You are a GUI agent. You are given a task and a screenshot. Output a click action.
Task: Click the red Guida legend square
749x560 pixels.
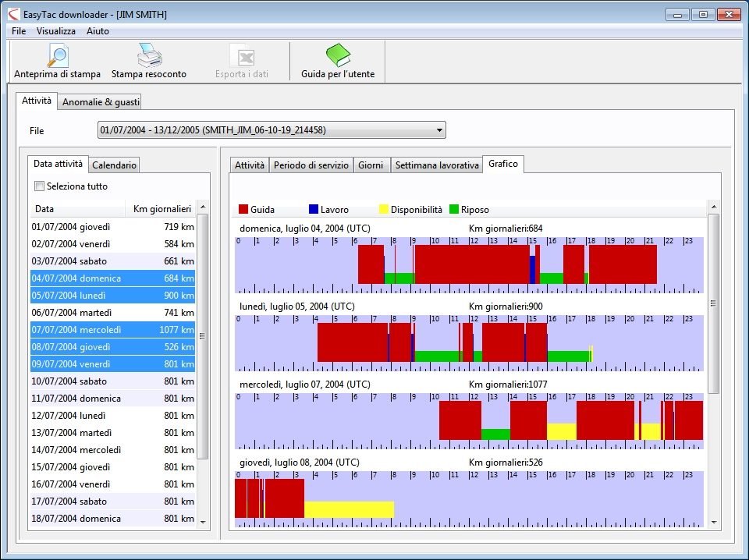pyautogui.click(x=243, y=209)
